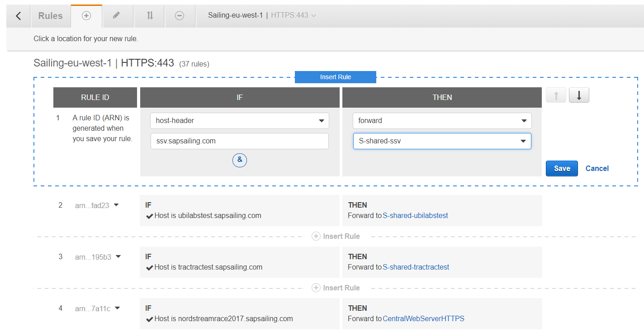The image size is (644, 332).
Task: Open the host-header condition dropdown
Action: [x=239, y=121]
